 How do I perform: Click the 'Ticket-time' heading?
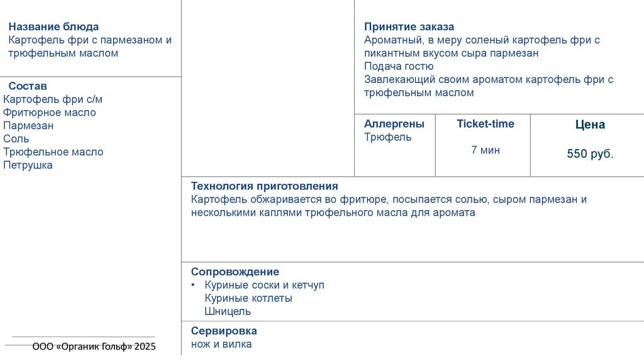point(485,124)
